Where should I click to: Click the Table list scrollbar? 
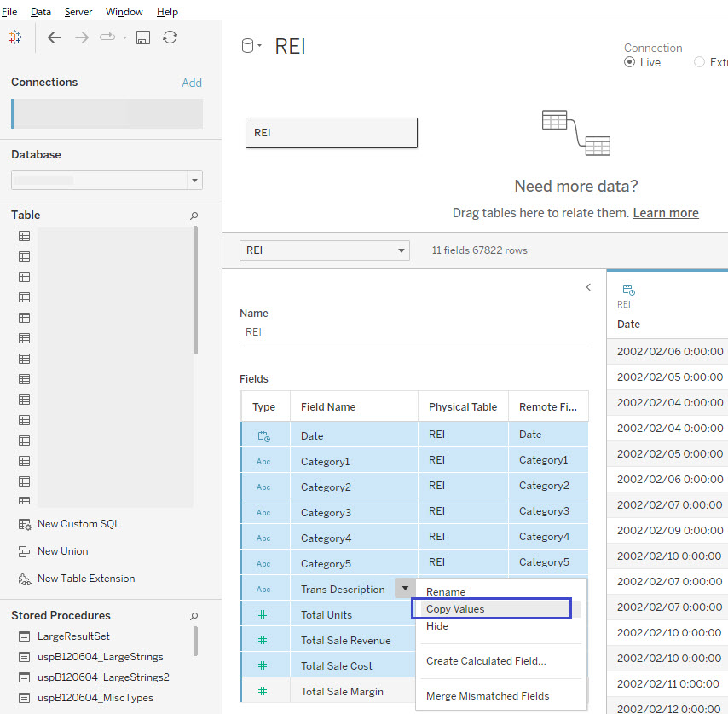(x=195, y=291)
